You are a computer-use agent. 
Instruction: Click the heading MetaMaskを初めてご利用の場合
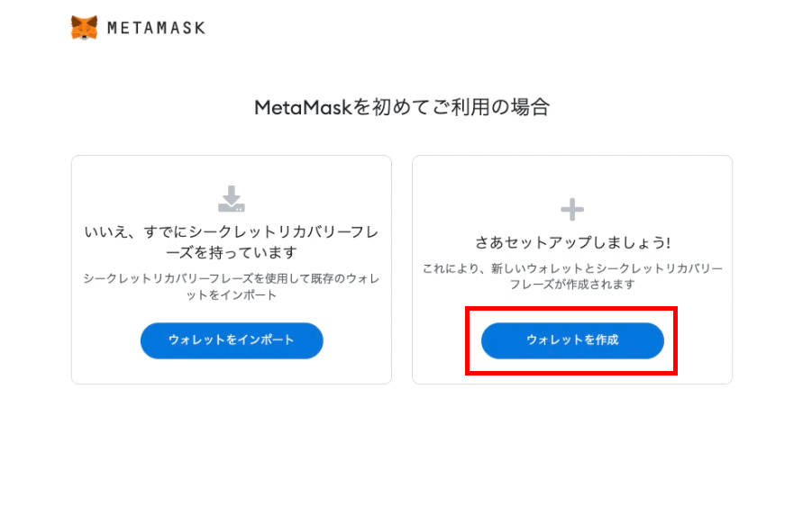click(x=402, y=107)
